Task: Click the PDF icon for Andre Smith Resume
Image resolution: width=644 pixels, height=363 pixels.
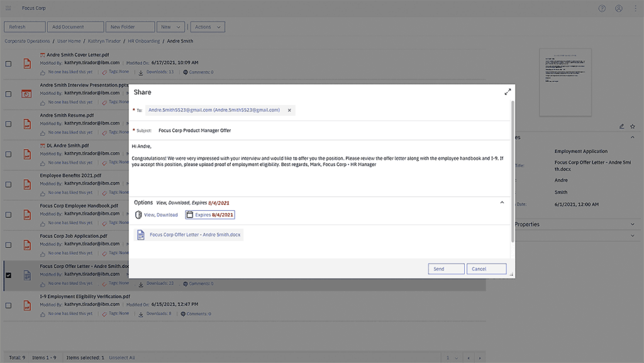Action: (x=27, y=124)
